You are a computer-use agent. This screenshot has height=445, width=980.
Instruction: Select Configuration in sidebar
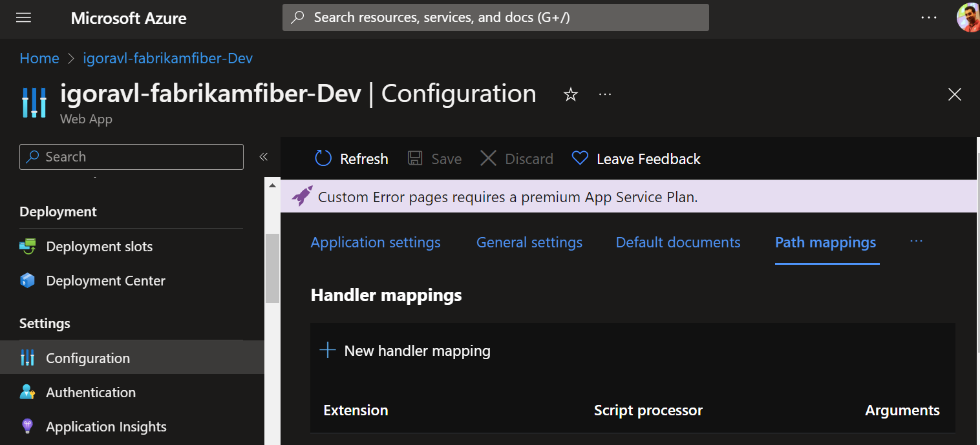tap(132, 358)
